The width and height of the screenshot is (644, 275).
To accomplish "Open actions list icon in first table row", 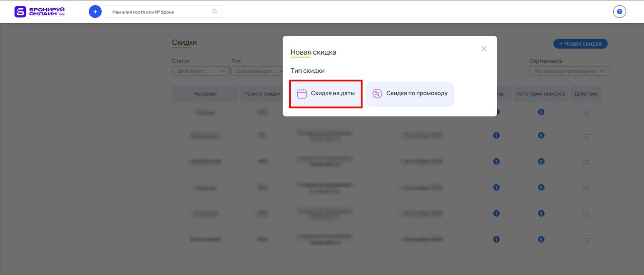I will [x=585, y=112].
